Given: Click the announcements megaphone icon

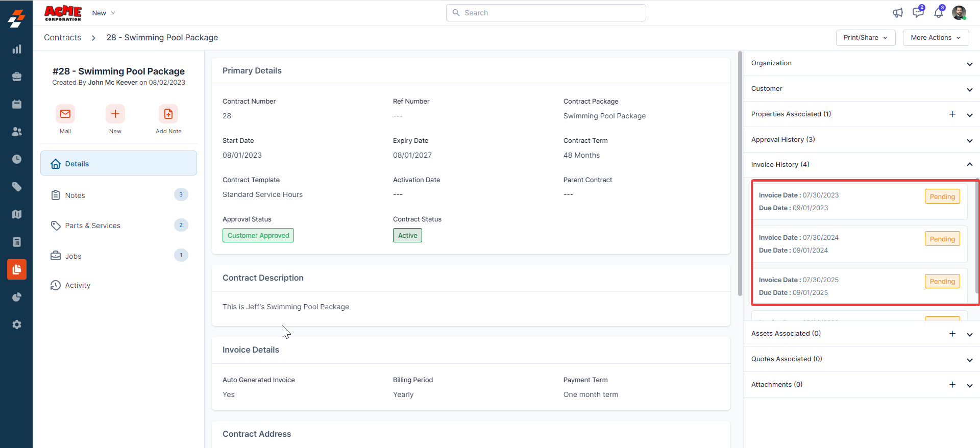Looking at the screenshot, I should (x=897, y=13).
